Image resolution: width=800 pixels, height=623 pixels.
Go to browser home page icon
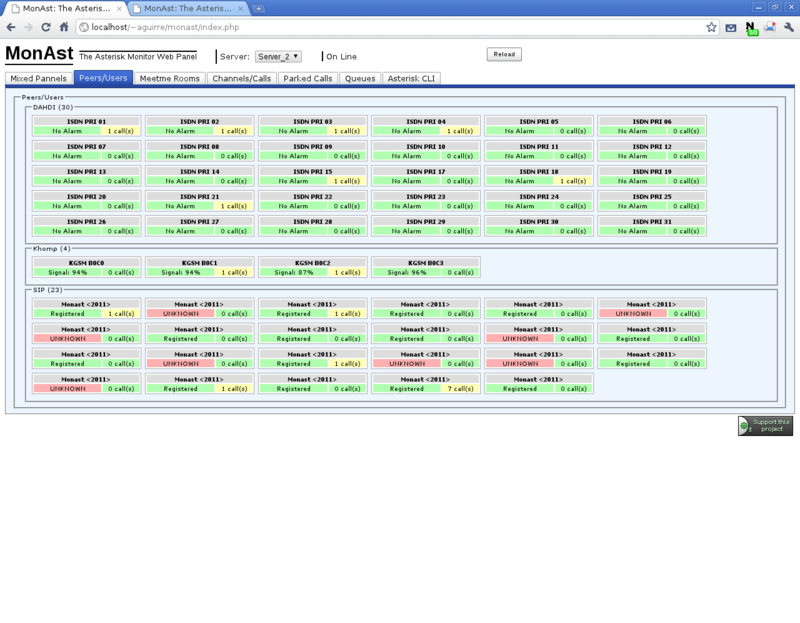pos(64,27)
